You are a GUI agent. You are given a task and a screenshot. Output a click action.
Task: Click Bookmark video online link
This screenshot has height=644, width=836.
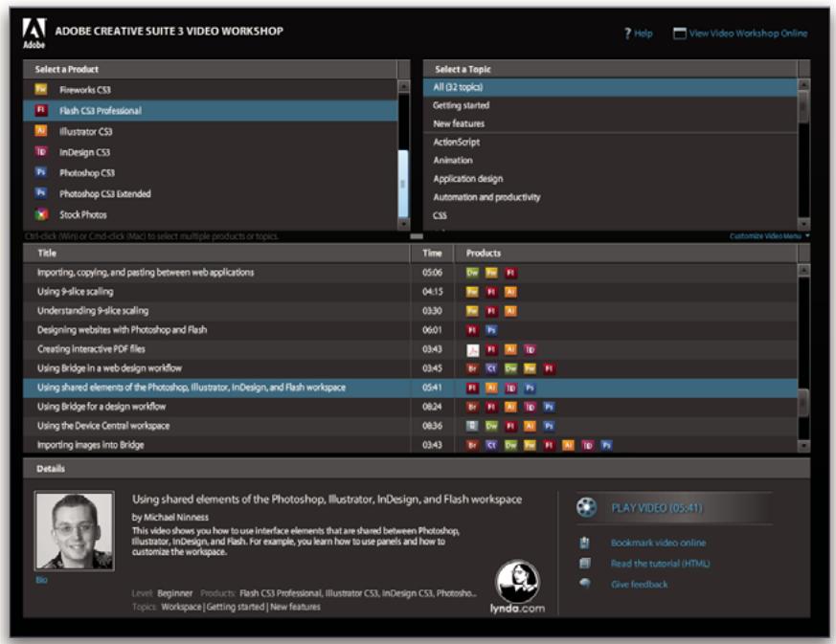pyautogui.click(x=658, y=543)
